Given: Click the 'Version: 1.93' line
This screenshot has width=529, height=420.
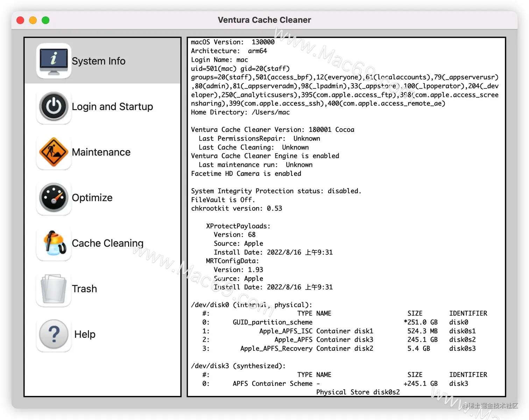Looking at the screenshot, I should point(238,270).
